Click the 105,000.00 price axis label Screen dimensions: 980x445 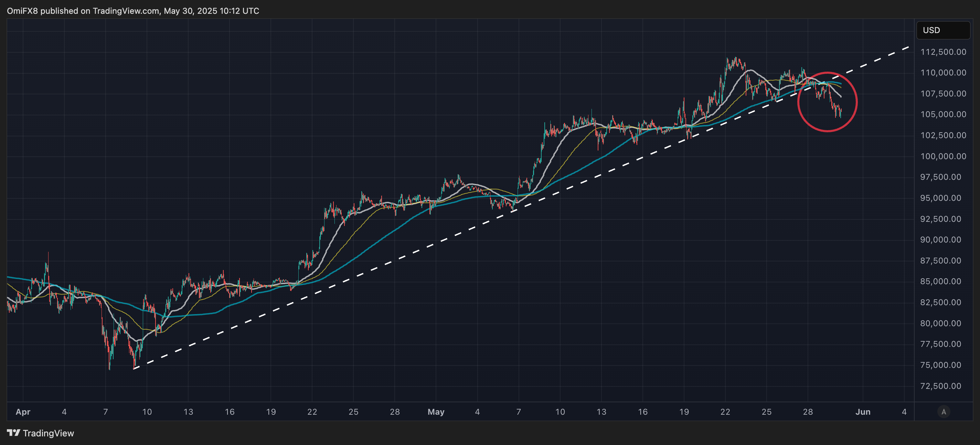943,114
